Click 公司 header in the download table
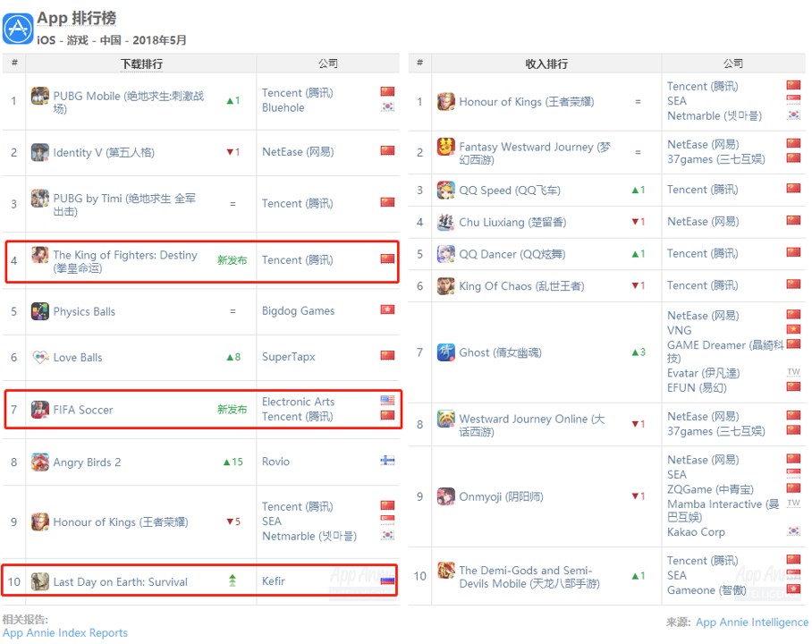Viewport: 812px width, 644px height. click(x=328, y=64)
